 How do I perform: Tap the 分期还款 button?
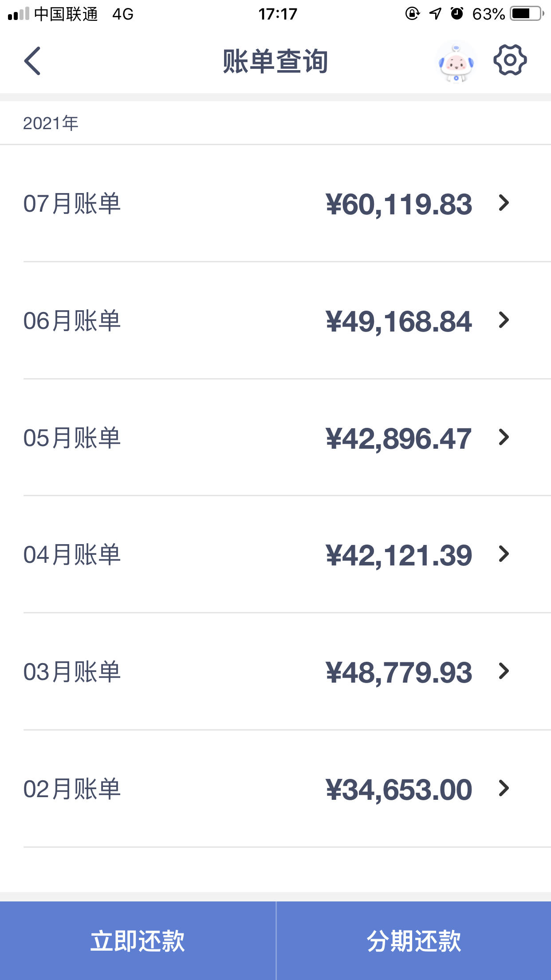(414, 940)
